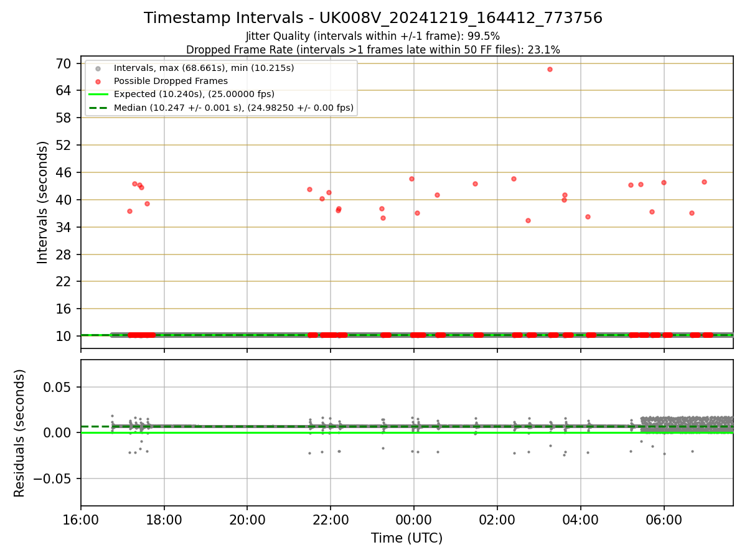Click x-axis tick label 22:00

click(331, 520)
